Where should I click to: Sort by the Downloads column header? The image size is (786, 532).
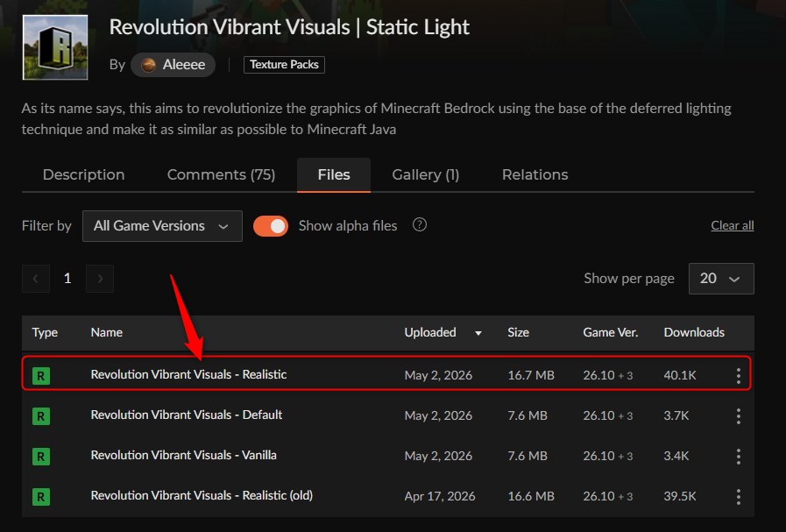[x=694, y=332]
